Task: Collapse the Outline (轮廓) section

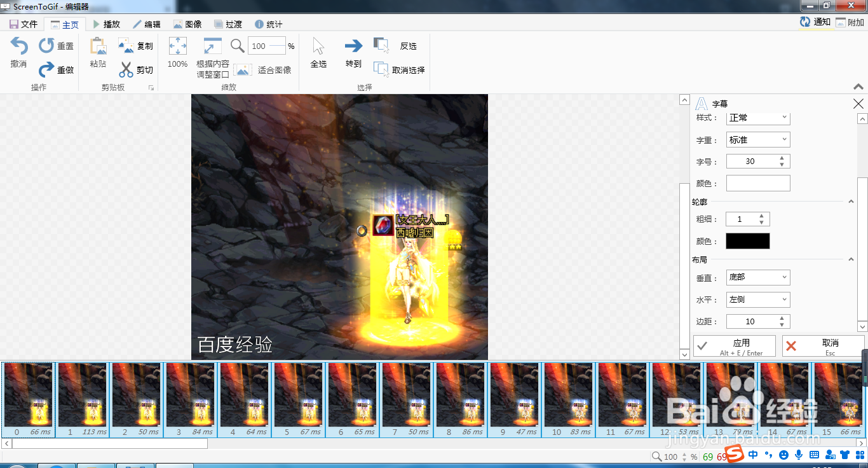Action: pyautogui.click(x=851, y=202)
